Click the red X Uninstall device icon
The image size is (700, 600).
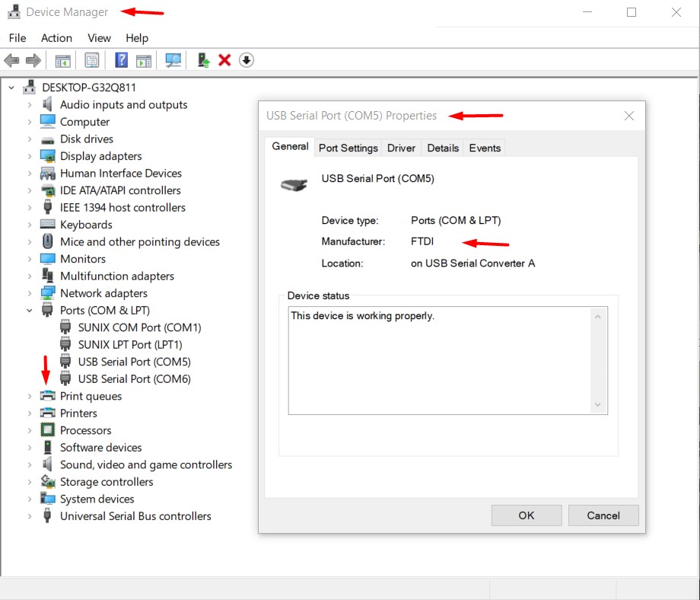[x=224, y=60]
